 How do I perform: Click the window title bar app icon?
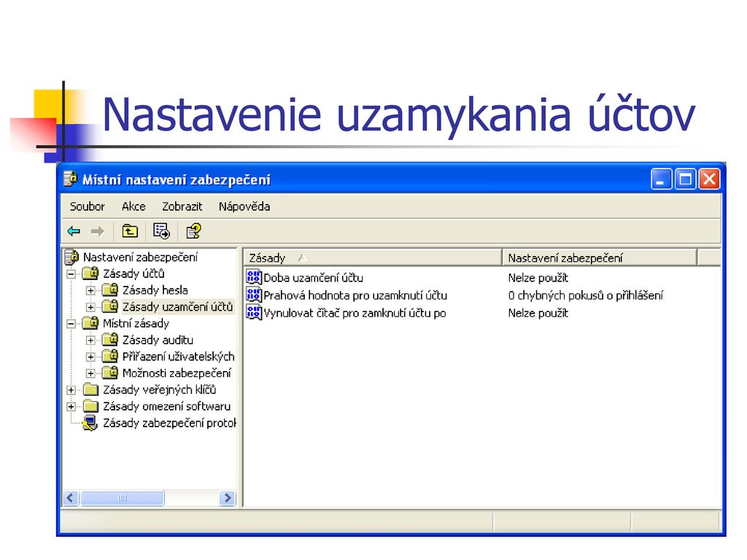[71, 178]
